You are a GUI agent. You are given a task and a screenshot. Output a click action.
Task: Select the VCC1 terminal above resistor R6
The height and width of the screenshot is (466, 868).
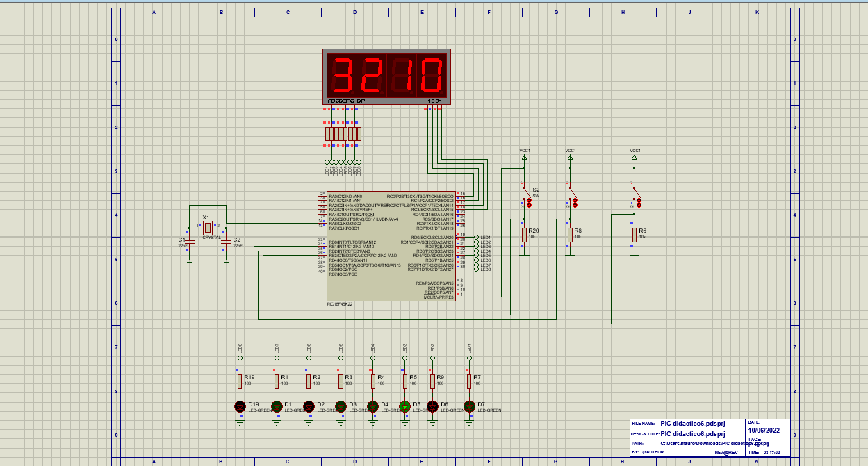(634, 158)
